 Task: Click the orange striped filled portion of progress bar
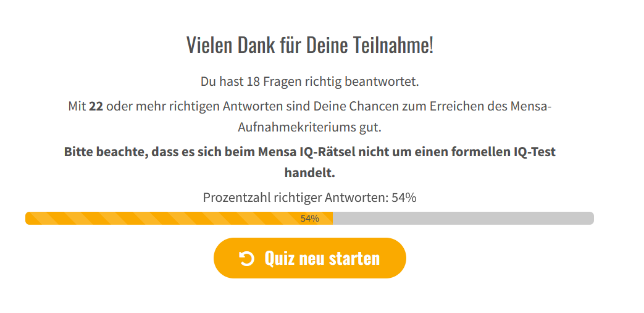[x=179, y=218]
